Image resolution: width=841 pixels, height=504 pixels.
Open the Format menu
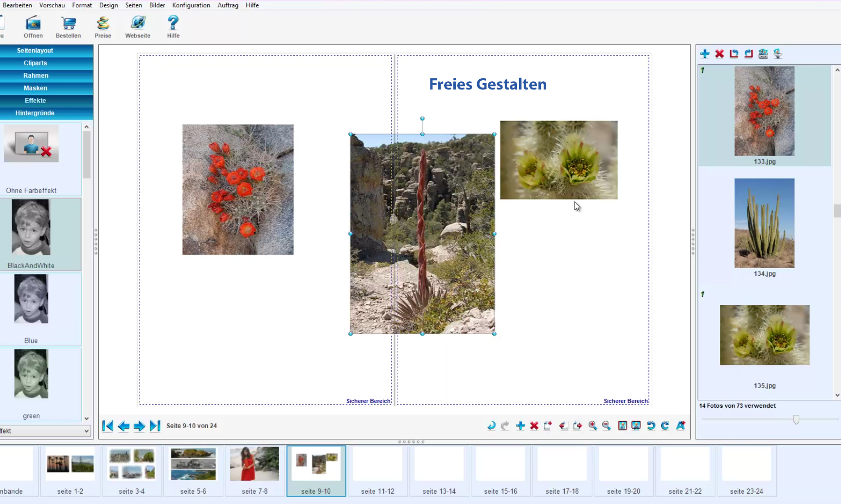point(82,5)
